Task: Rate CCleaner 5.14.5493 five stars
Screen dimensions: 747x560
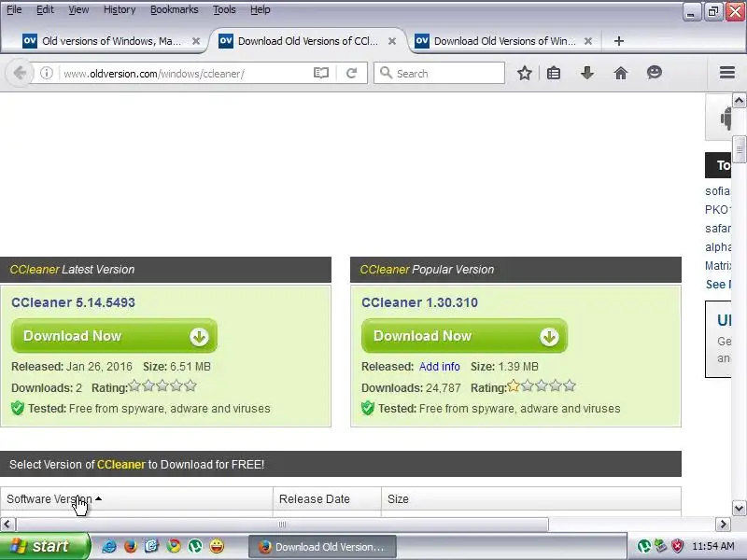Action: point(190,385)
